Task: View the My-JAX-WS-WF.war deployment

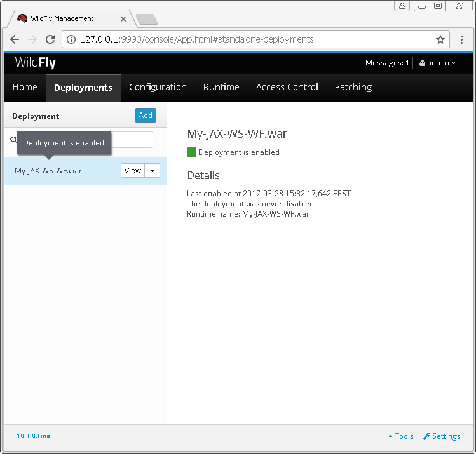Action: point(133,170)
